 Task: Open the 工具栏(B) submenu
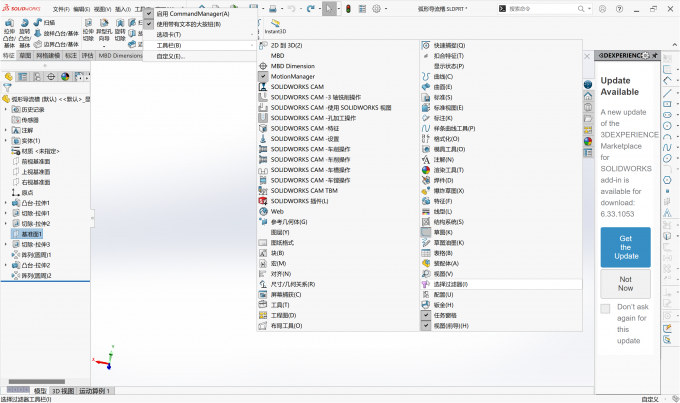pyautogui.click(x=200, y=45)
